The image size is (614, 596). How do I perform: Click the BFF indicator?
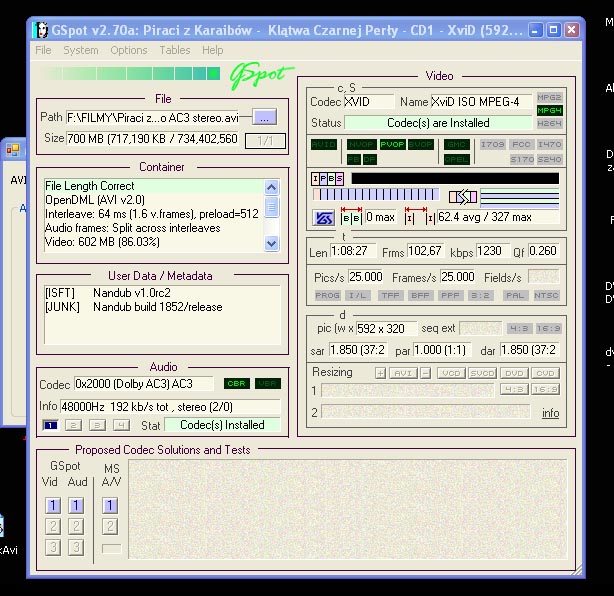coord(420,295)
